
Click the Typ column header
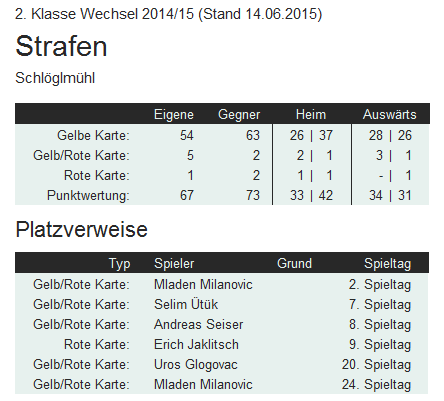120,264
